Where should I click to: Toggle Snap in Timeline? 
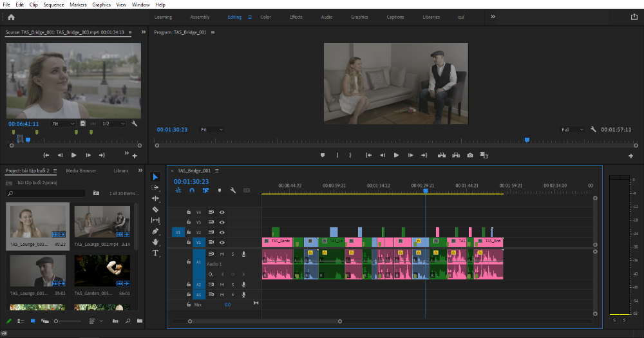click(192, 191)
